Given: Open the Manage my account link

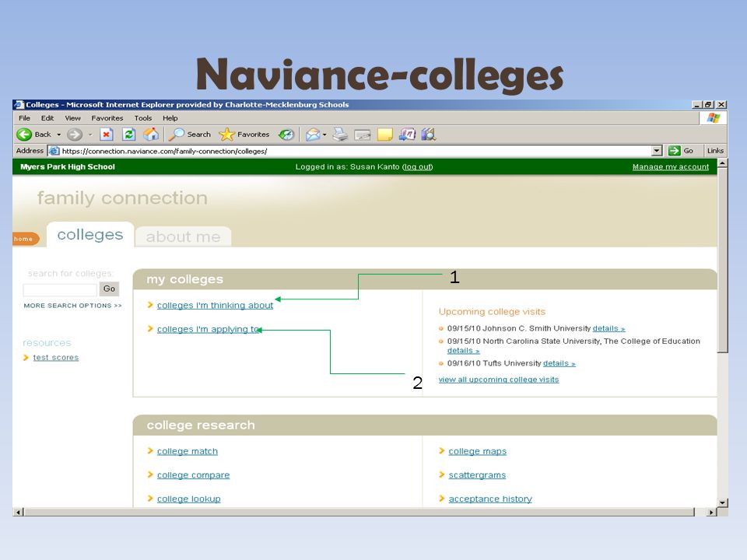Looking at the screenshot, I should [x=670, y=166].
